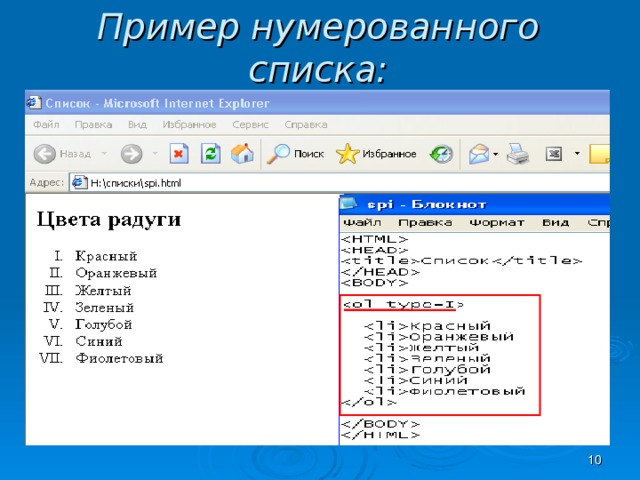Open Search with the magnifying glass icon
640x480 pixels.
point(278,154)
